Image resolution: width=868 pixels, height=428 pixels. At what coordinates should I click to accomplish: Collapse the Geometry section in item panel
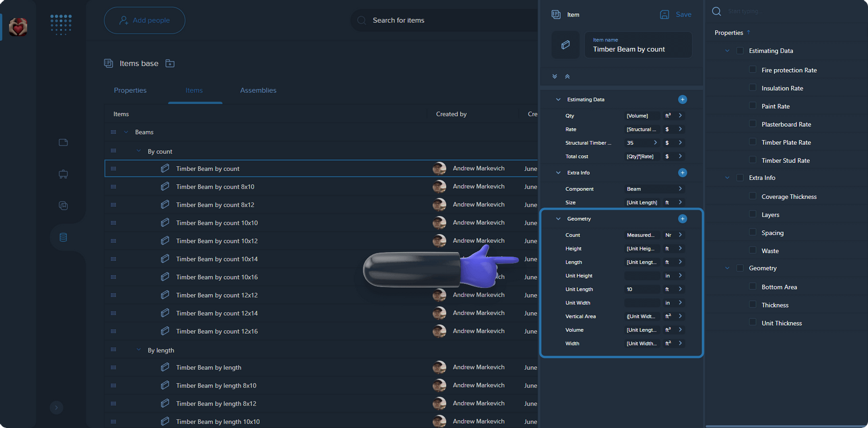(558, 219)
